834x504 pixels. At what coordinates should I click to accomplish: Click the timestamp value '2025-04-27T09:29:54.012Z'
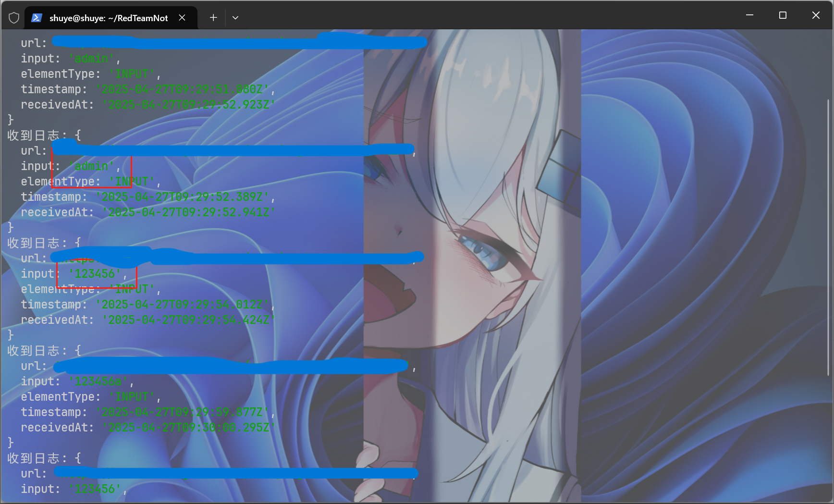point(183,305)
